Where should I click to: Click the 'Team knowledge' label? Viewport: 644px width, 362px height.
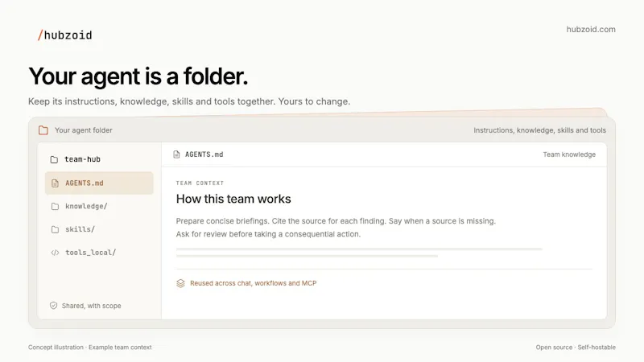pyautogui.click(x=569, y=154)
